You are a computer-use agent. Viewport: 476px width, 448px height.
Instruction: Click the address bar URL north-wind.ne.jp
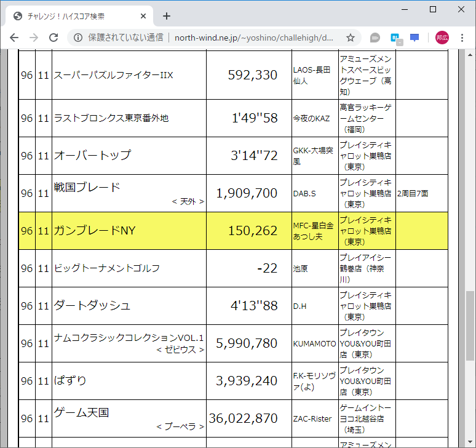(x=254, y=38)
